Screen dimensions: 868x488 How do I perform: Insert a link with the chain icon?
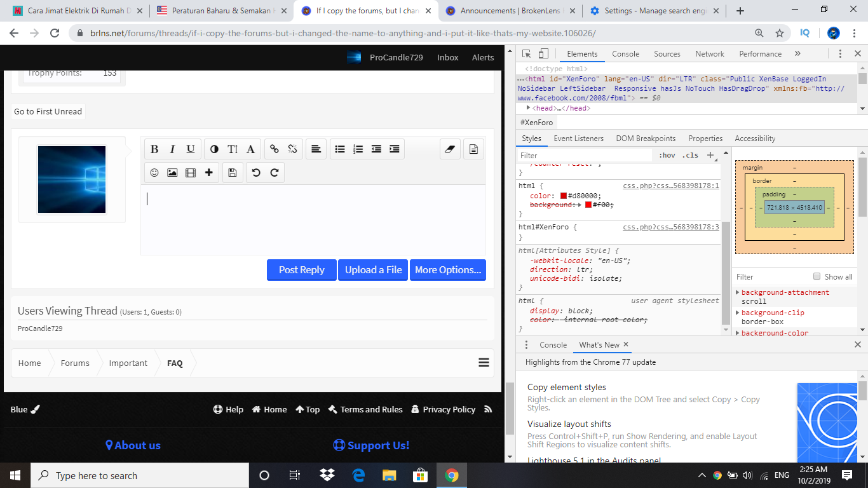click(275, 149)
